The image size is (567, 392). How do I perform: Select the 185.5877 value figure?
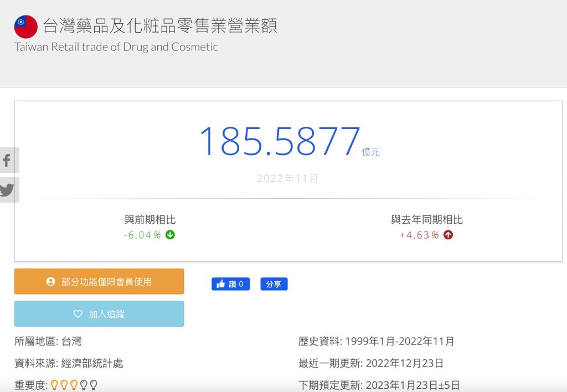(x=280, y=141)
